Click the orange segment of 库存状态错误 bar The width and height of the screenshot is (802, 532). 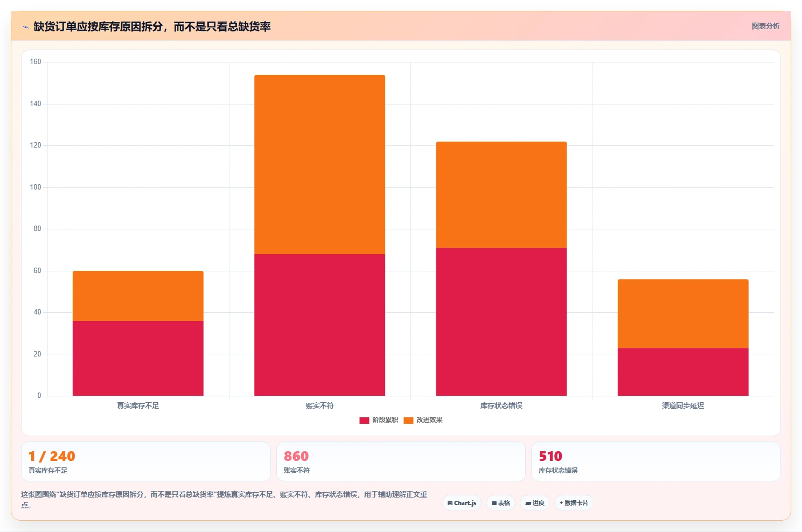(x=501, y=195)
